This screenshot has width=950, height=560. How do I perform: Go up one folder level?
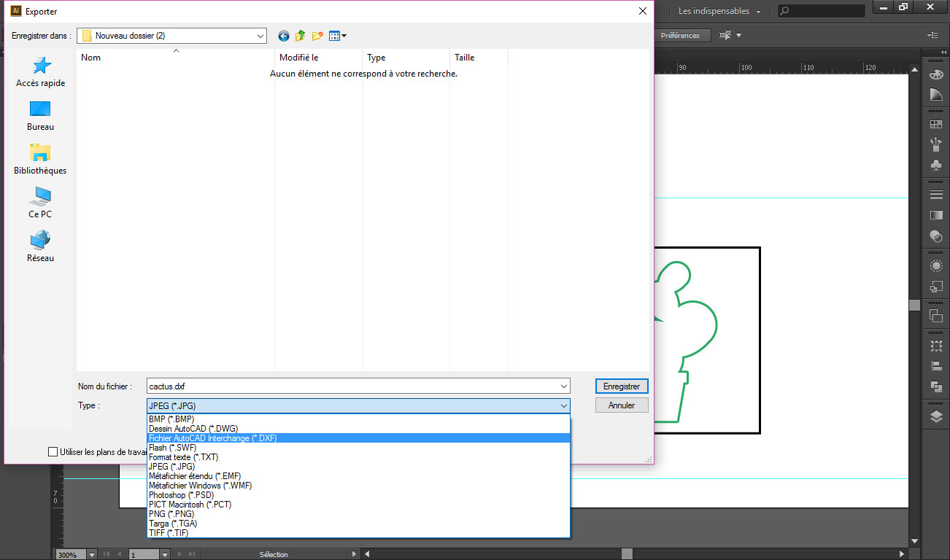(x=300, y=36)
